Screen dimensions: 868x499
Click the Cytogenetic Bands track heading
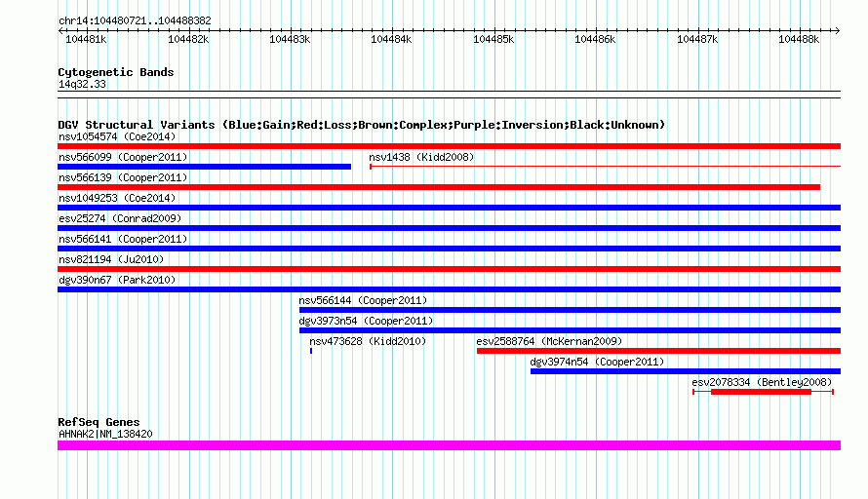pos(116,72)
